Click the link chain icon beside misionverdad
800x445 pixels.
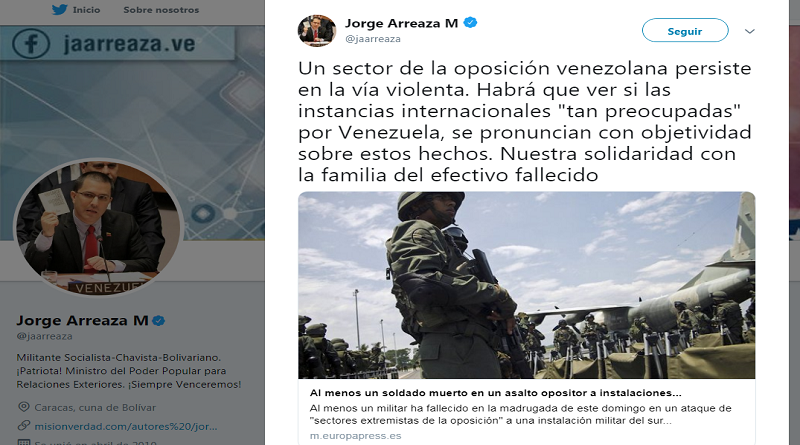point(23,426)
